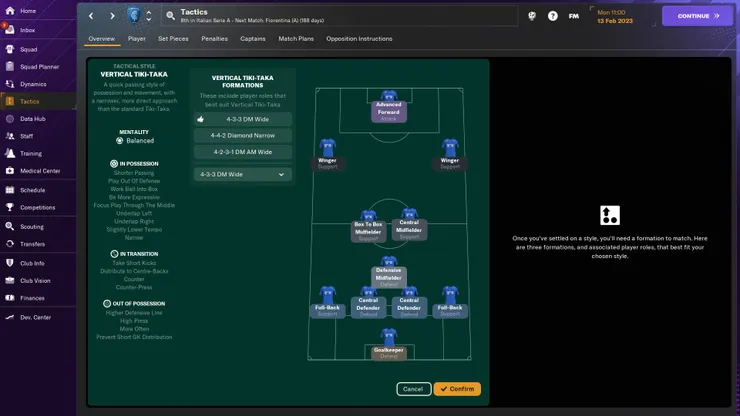Cancel the tactic selection
Screen dimensions: 740x416
413,389
